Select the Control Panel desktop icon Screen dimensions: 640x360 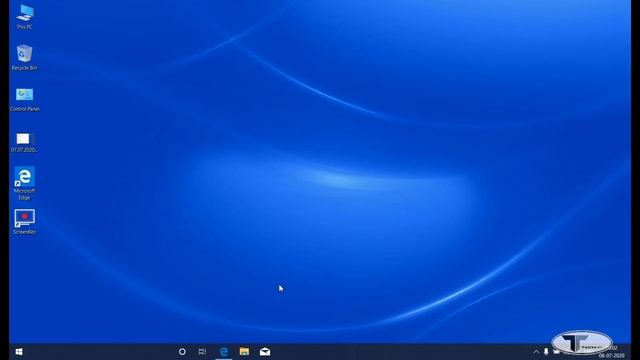[x=24, y=99]
